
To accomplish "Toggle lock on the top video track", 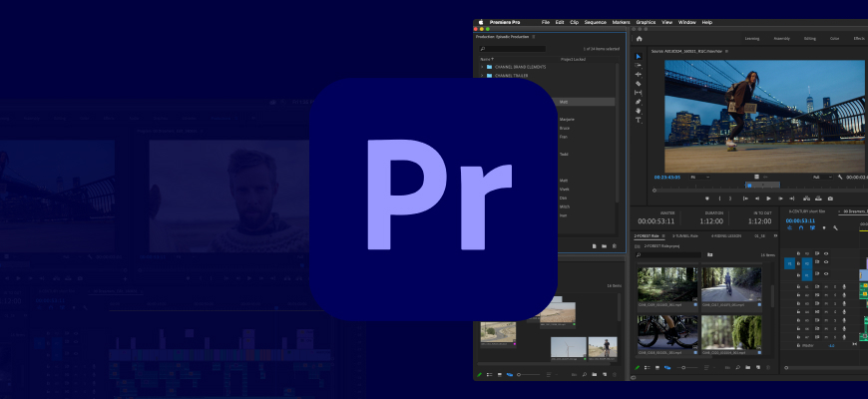I will coord(798,253).
